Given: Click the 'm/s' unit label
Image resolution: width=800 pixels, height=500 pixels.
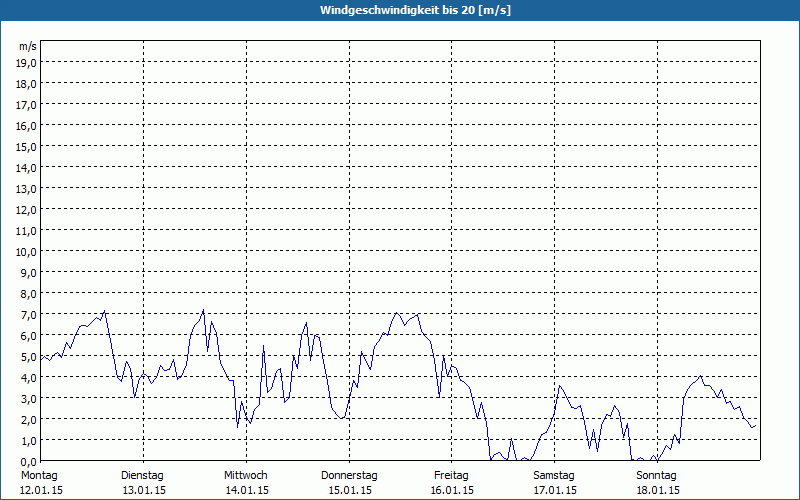Looking at the screenshot, I should coord(28,46).
